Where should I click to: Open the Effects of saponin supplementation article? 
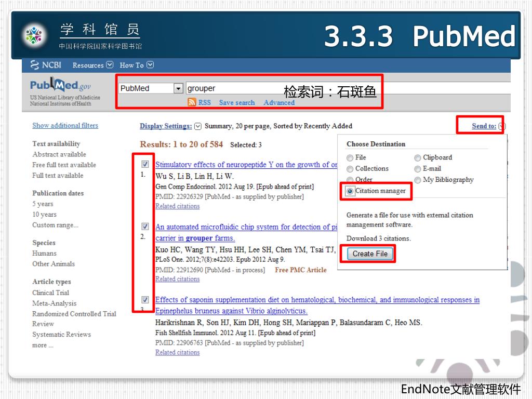317,305
